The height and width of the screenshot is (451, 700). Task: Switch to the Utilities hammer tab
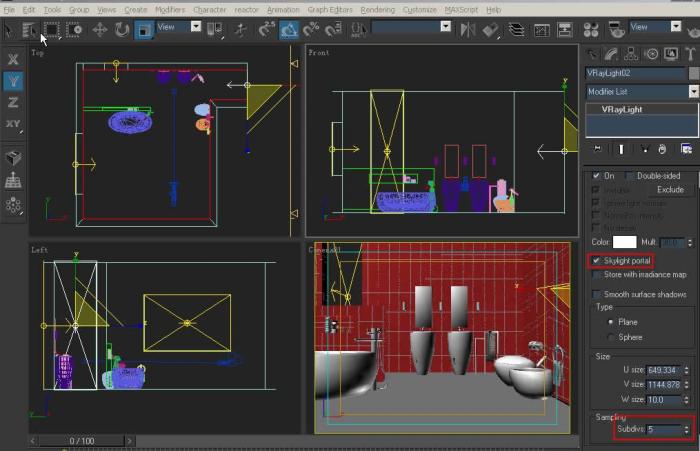coord(690,54)
